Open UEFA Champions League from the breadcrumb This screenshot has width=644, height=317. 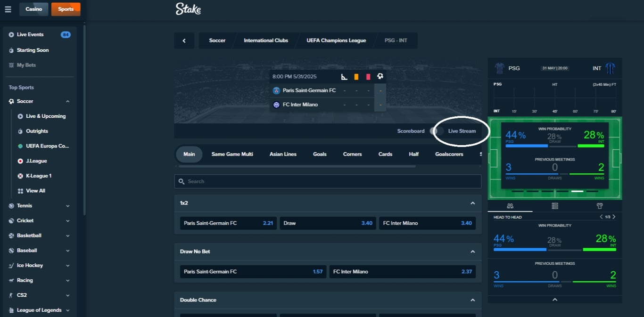pos(336,41)
